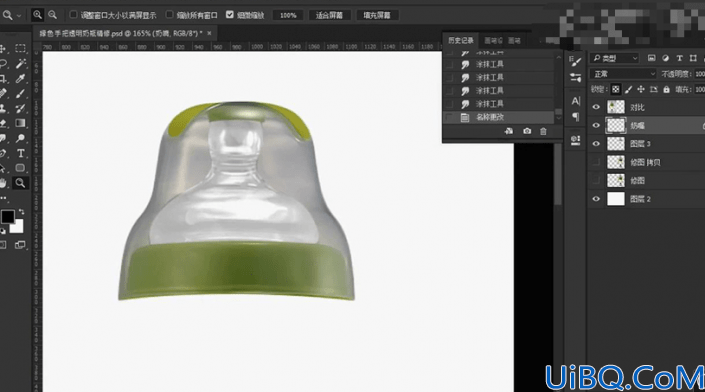Image resolution: width=705 pixels, height=392 pixels.
Task: Select the Horizontal Type tool
Action: [x=20, y=153]
